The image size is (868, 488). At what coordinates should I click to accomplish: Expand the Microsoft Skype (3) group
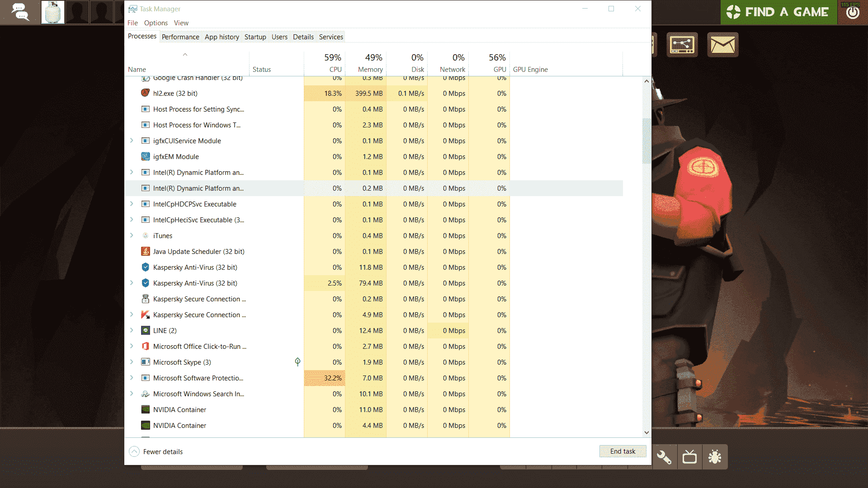132,362
